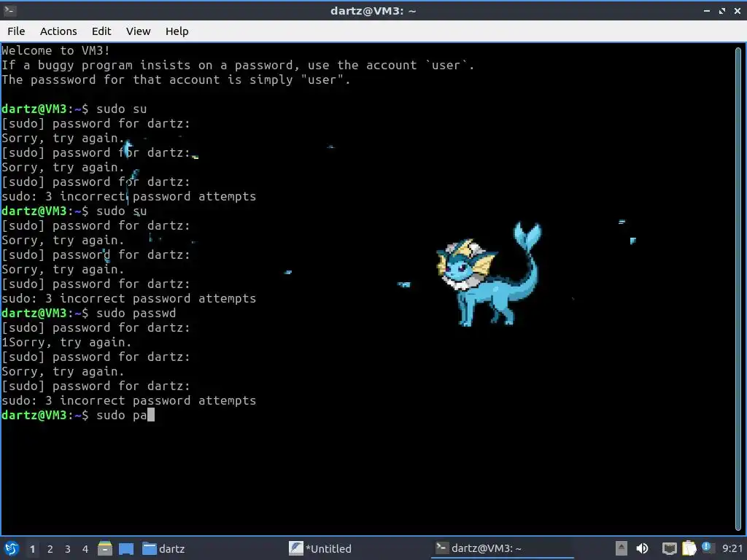Open the removable media eject icon
747x560 pixels.
click(x=621, y=548)
